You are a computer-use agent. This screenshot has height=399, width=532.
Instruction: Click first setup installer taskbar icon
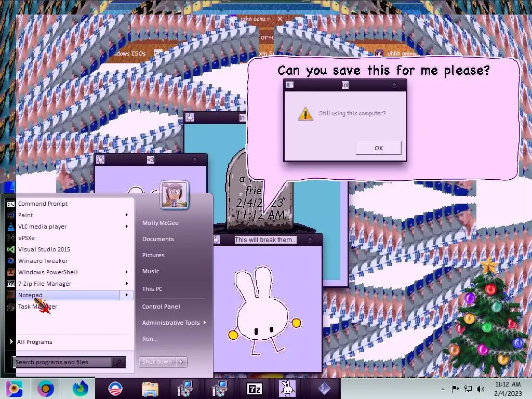(185, 389)
